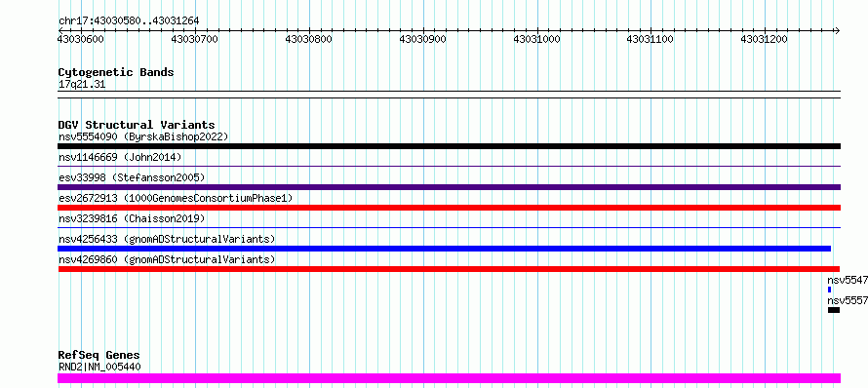The width and height of the screenshot is (868, 388).
Task: Click the truncated nsv5547 variant label
Action: pos(848,280)
